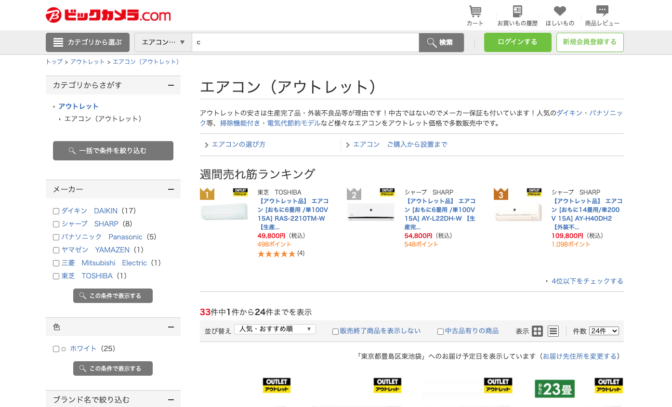Click the five-star rating of Toshiba item
672x407 pixels.
pyautogui.click(x=276, y=254)
